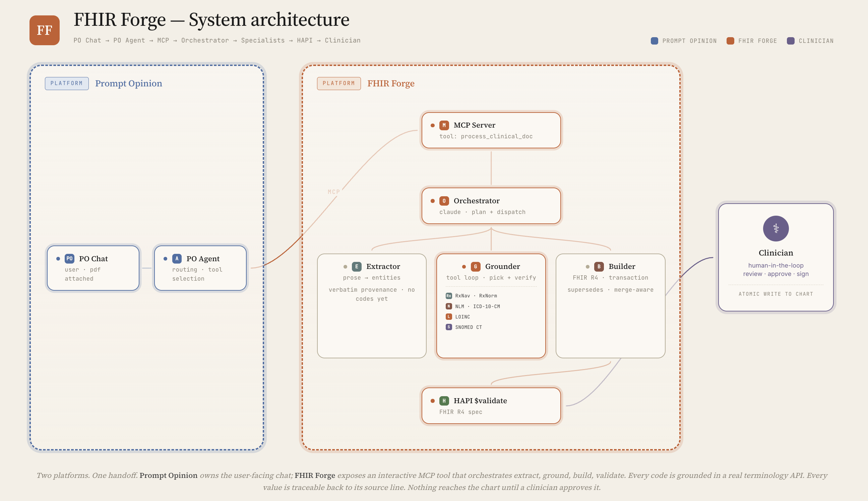
Task: Click the PROMPT OPINION legend label
Action: pyautogui.click(x=689, y=41)
